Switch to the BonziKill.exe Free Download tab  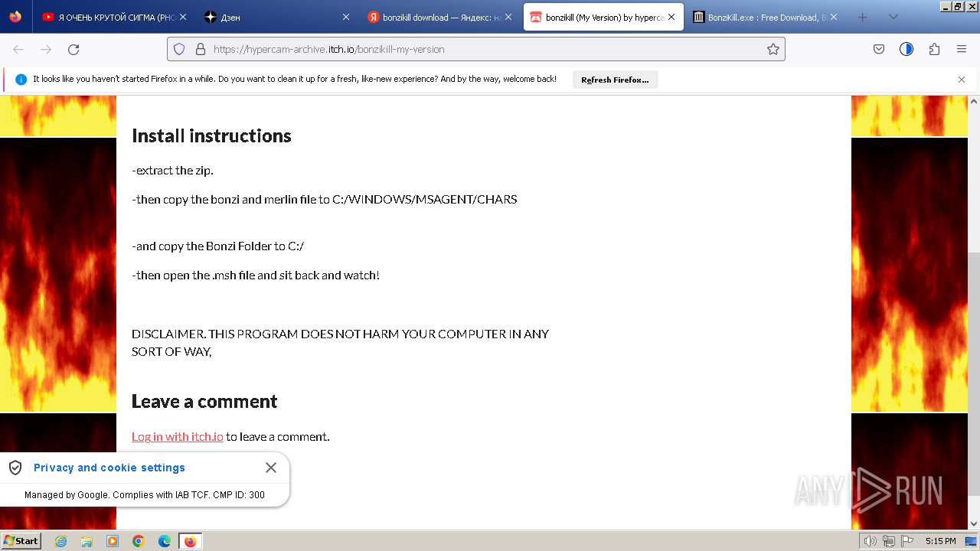coord(765,17)
